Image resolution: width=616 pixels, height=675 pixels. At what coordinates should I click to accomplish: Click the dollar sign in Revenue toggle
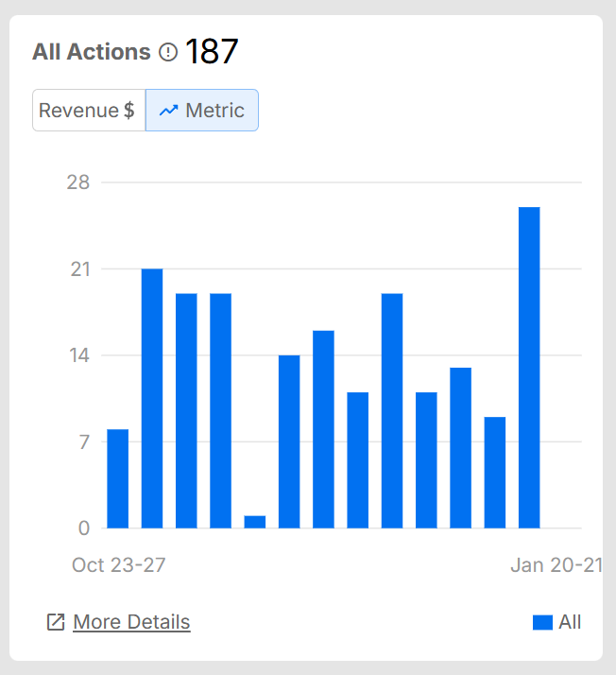coord(128,111)
